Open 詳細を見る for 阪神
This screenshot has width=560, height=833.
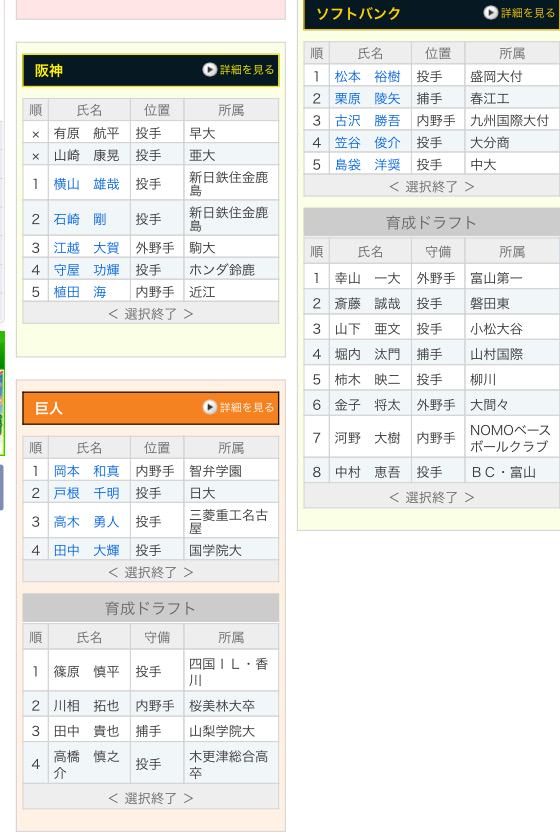coord(247,70)
